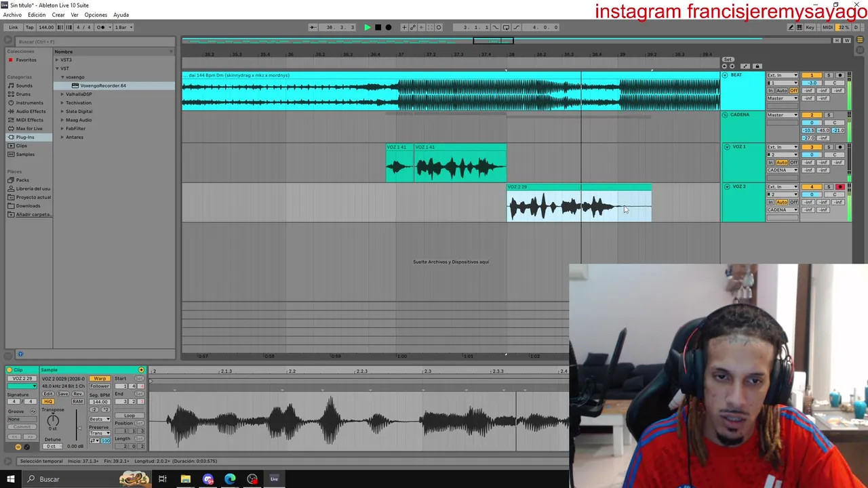Click the Capture MIDI icon
Viewport: 868px width, 488px height.
point(430,27)
